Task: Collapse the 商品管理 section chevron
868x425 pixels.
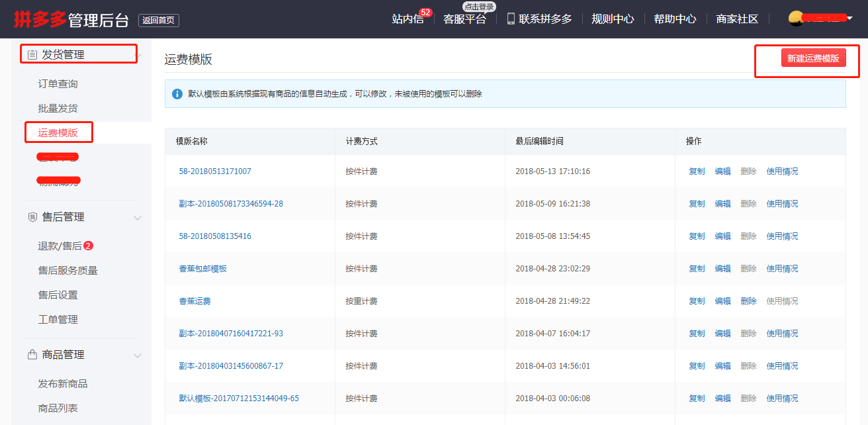Action: 138,355
